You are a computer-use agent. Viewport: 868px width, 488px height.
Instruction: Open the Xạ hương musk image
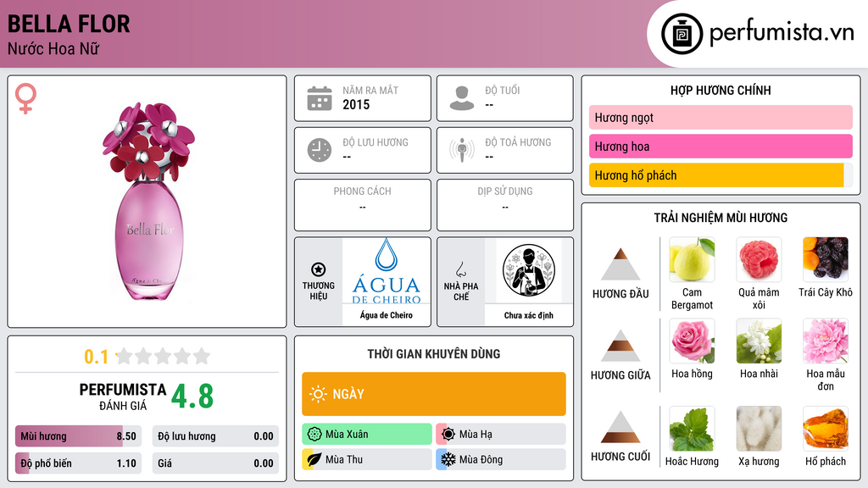click(759, 429)
